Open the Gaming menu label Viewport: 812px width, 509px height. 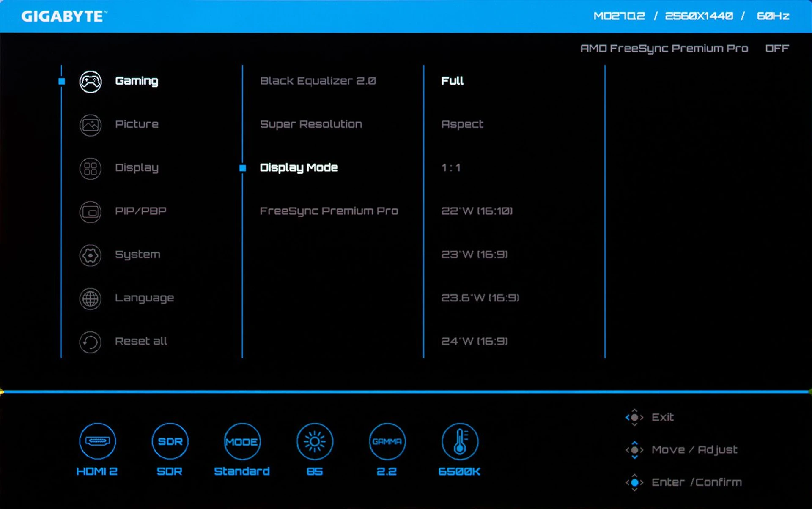click(x=137, y=81)
